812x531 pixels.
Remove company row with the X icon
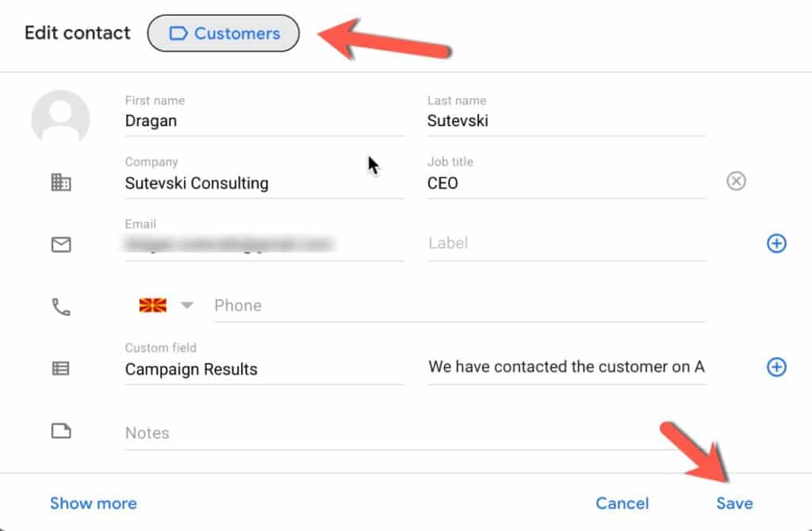point(737,181)
